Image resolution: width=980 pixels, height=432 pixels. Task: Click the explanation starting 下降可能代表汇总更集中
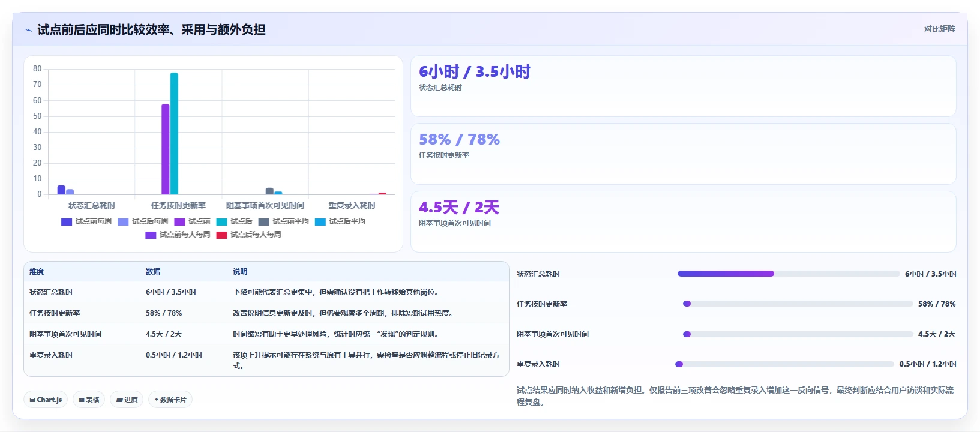coord(337,292)
